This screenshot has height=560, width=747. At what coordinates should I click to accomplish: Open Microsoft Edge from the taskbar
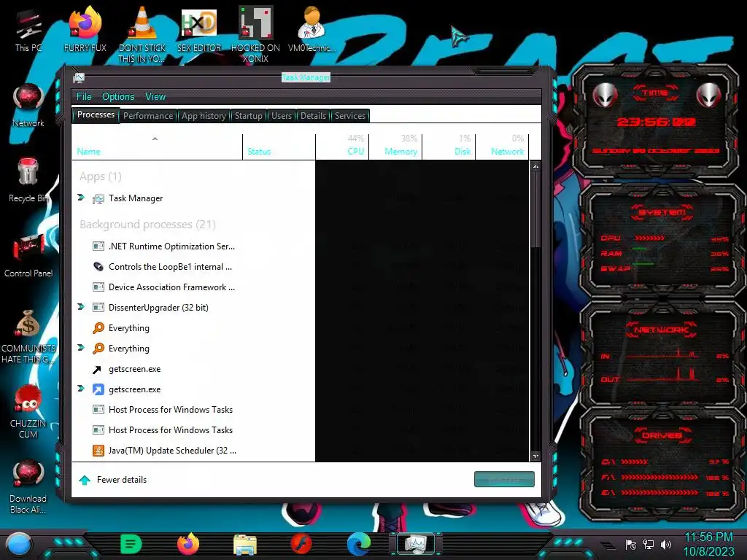tap(359, 544)
